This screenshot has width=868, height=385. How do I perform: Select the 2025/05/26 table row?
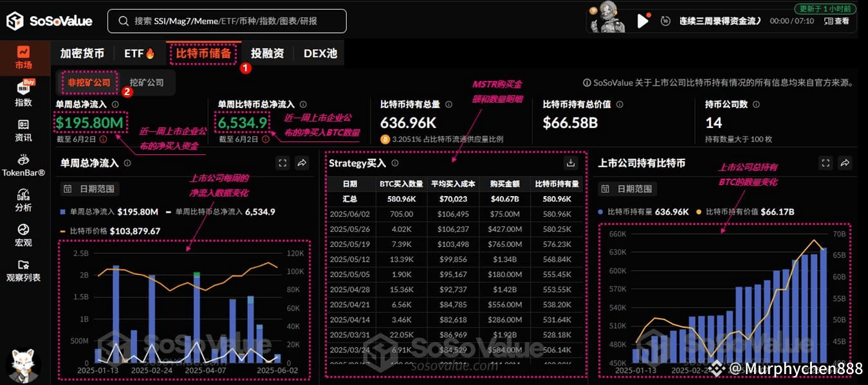pos(455,229)
